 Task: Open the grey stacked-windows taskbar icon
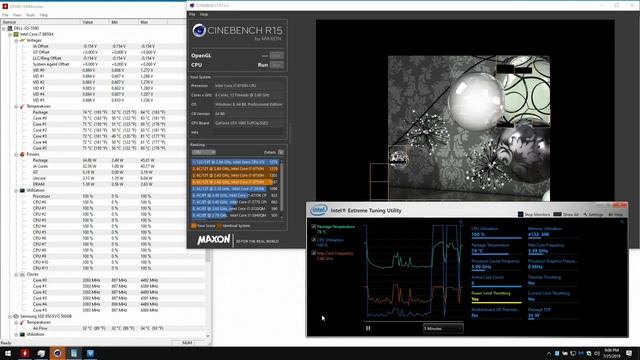(41, 353)
